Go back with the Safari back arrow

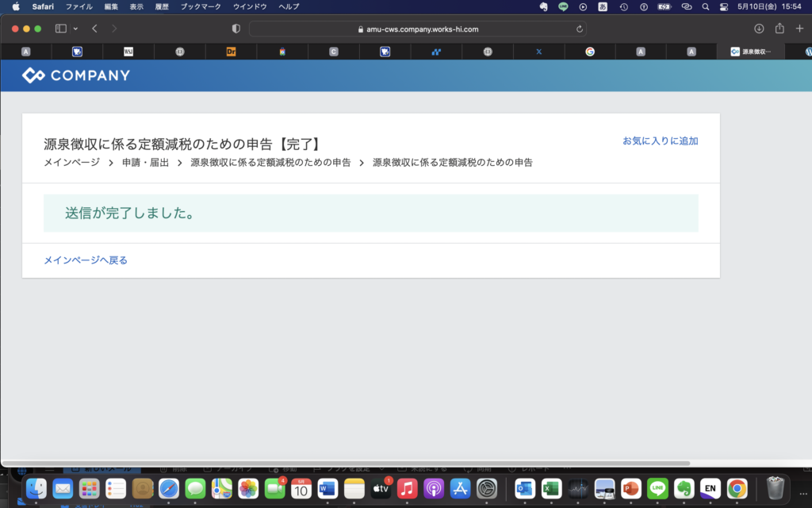tap(94, 29)
